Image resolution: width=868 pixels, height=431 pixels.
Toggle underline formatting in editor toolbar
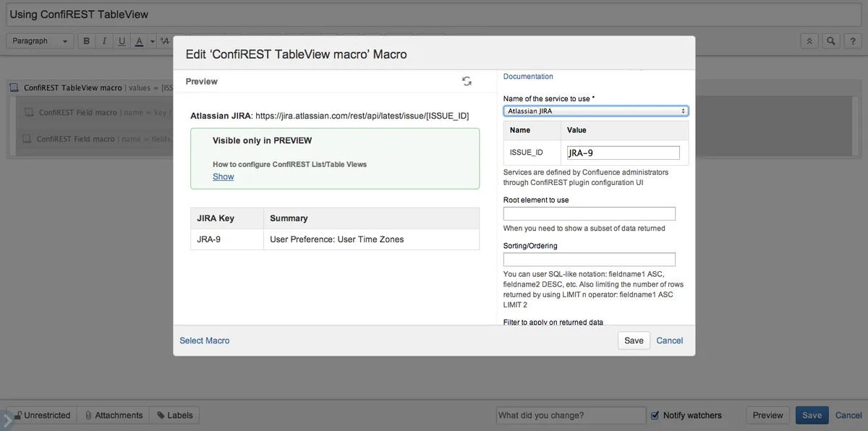pyautogui.click(x=122, y=41)
